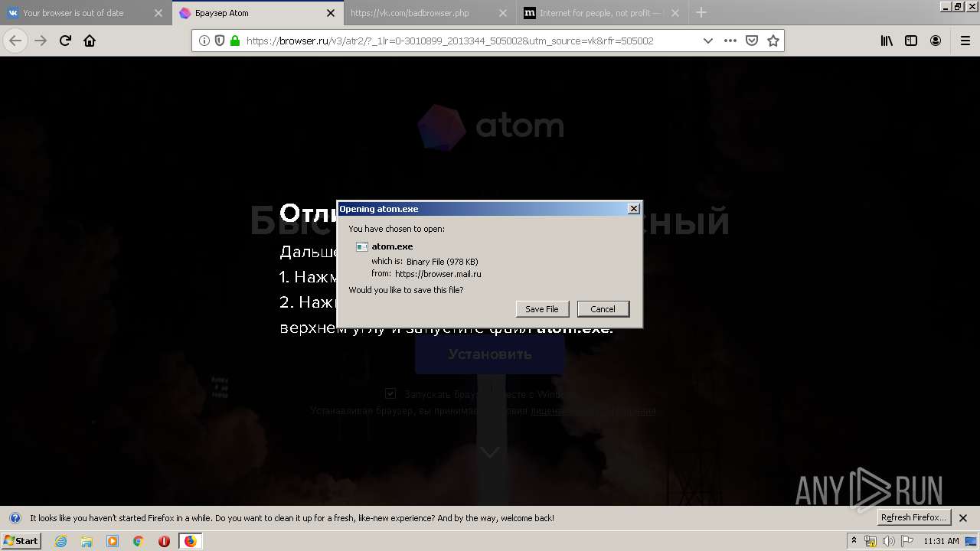Reload the current page
The height and width of the screenshot is (551, 980).
pyautogui.click(x=65, y=41)
